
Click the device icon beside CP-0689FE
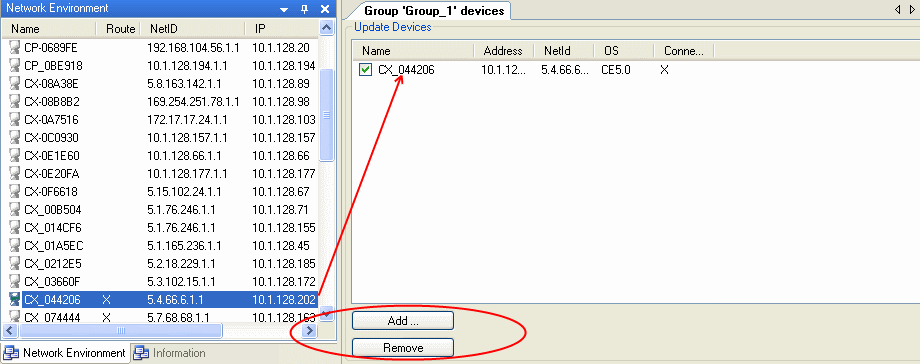(15, 48)
